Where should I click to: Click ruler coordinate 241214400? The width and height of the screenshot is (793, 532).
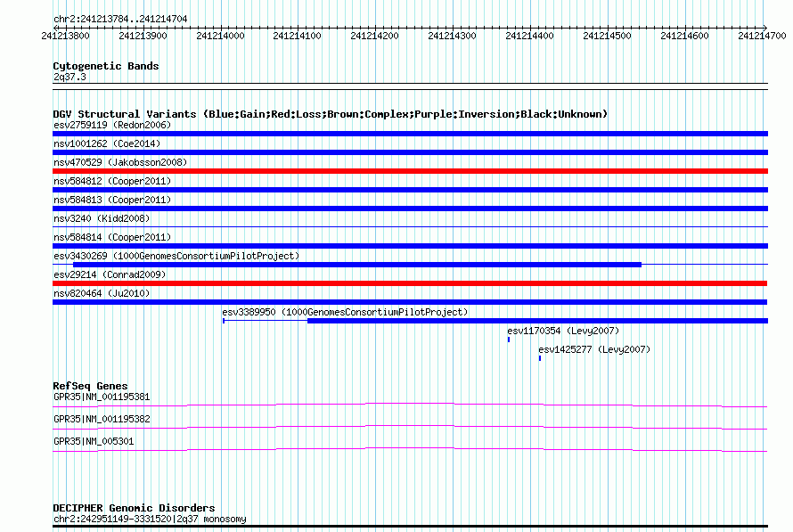[x=529, y=36]
